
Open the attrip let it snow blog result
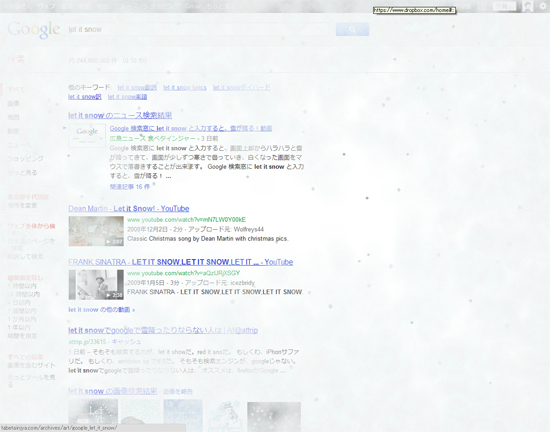click(x=163, y=330)
